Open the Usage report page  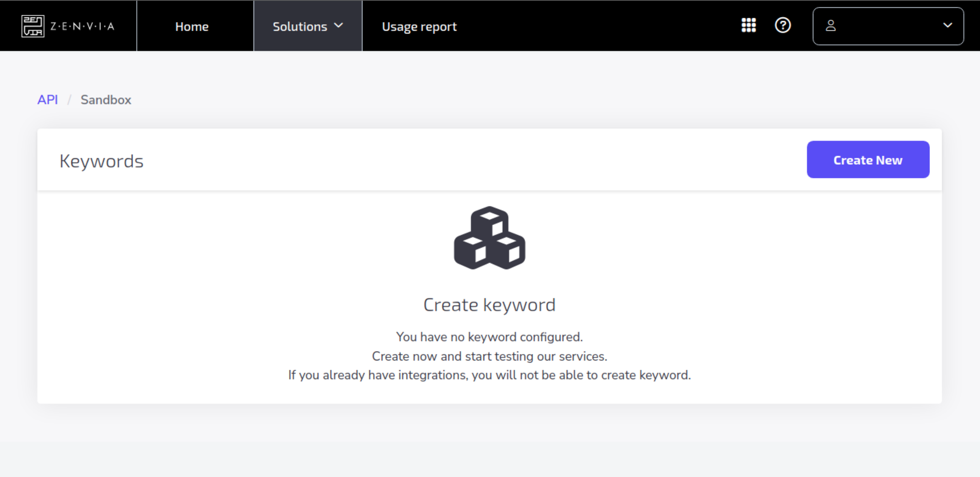click(x=419, y=27)
